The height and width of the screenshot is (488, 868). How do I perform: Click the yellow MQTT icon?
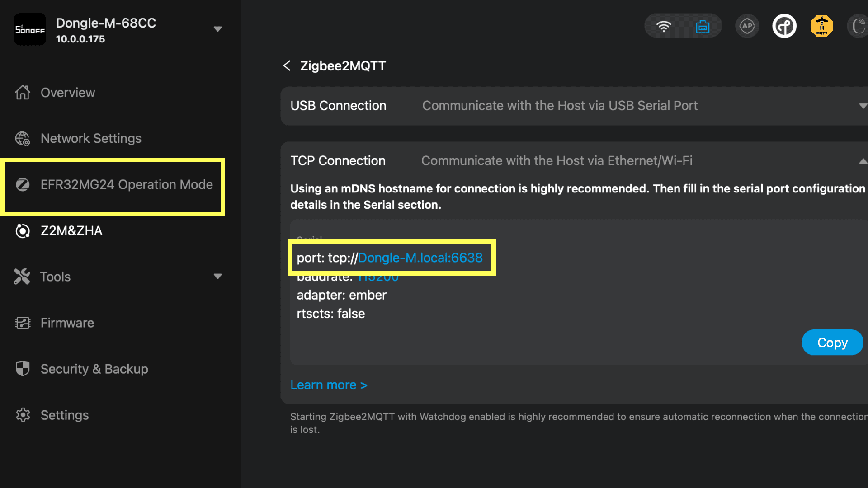tap(821, 26)
